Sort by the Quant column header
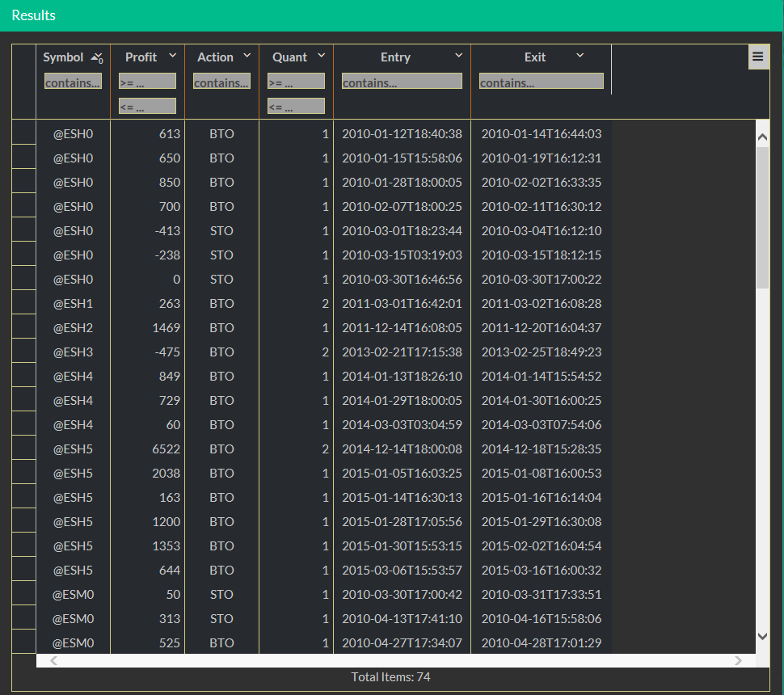784x695 pixels. (x=289, y=57)
